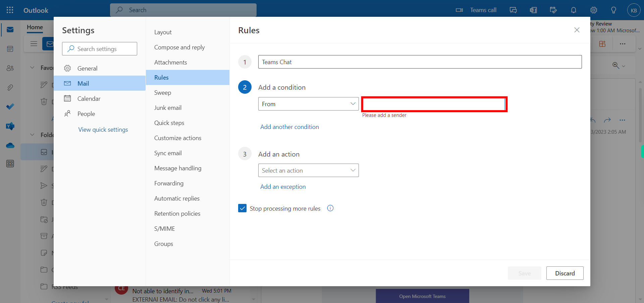Open the Select an action dropdown
644x303 pixels.
[x=309, y=170]
